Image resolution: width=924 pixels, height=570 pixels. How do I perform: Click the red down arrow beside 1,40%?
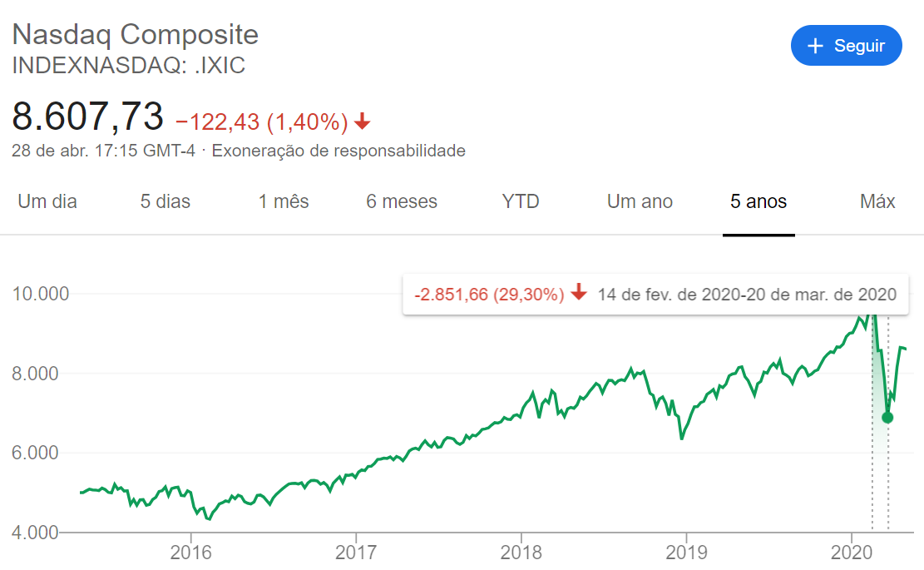tap(362, 122)
